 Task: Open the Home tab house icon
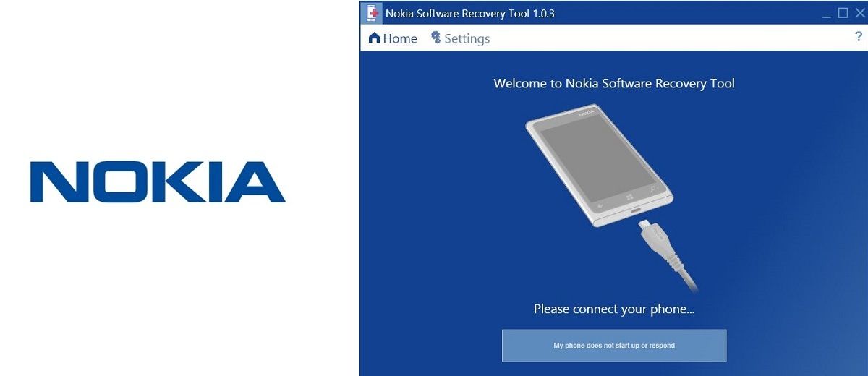374,38
